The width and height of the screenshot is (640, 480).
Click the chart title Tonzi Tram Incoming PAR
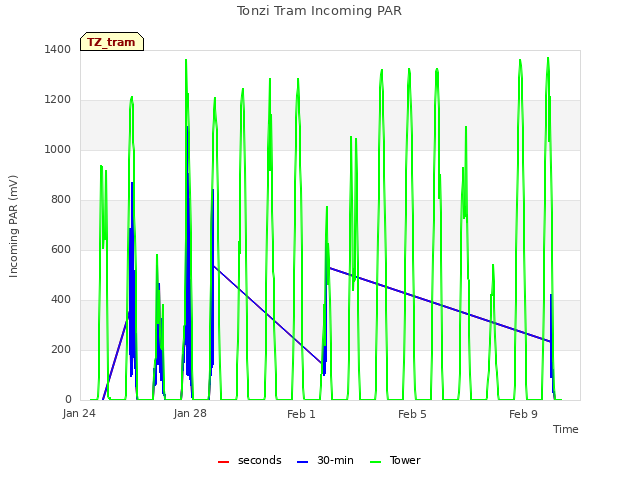[x=319, y=11]
